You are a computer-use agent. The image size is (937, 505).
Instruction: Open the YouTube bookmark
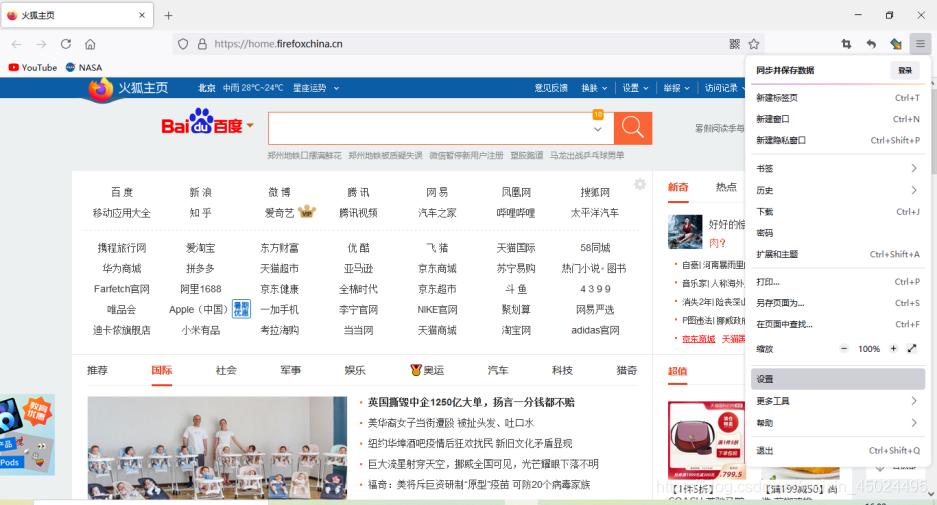click(x=33, y=68)
